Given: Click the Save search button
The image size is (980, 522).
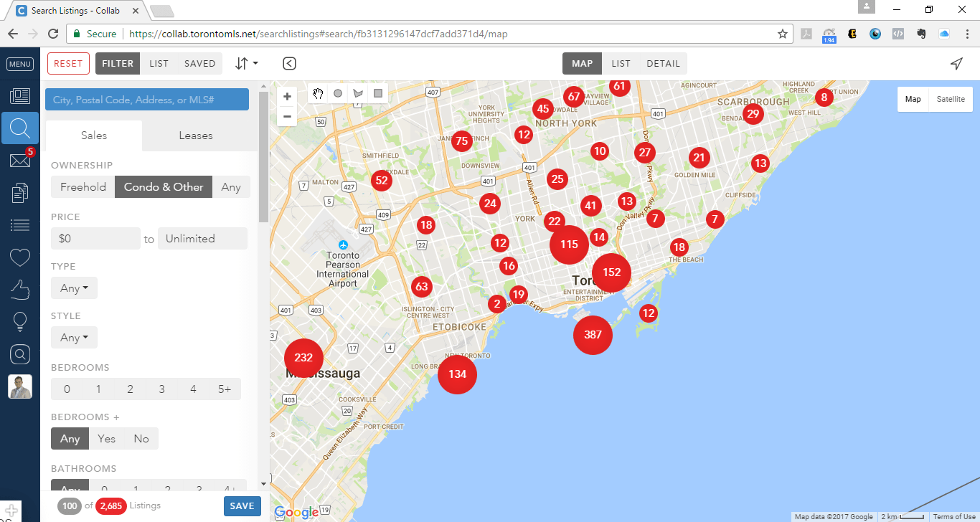Looking at the screenshot, I should tap(242, 506).
